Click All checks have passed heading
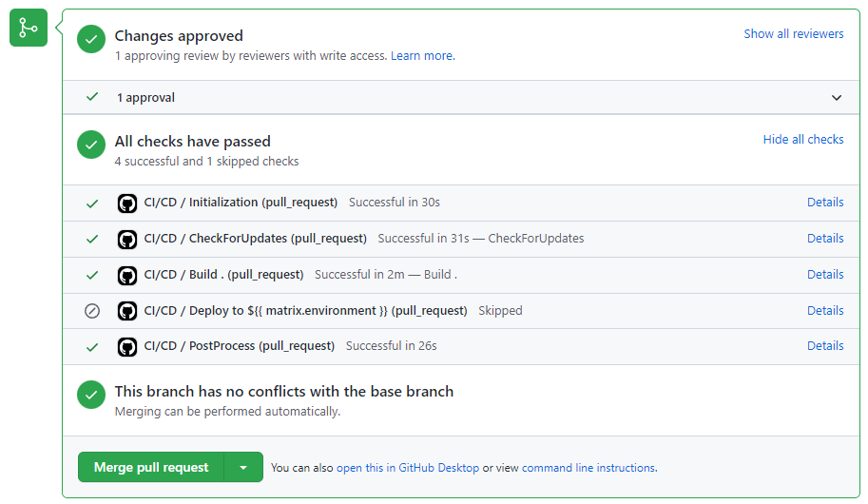 193,142
